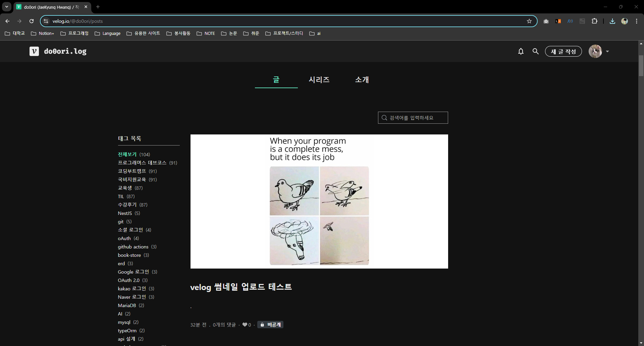Viewport: 644px width, 346px height.
Task: Reload the page
Action: (32, 21)
